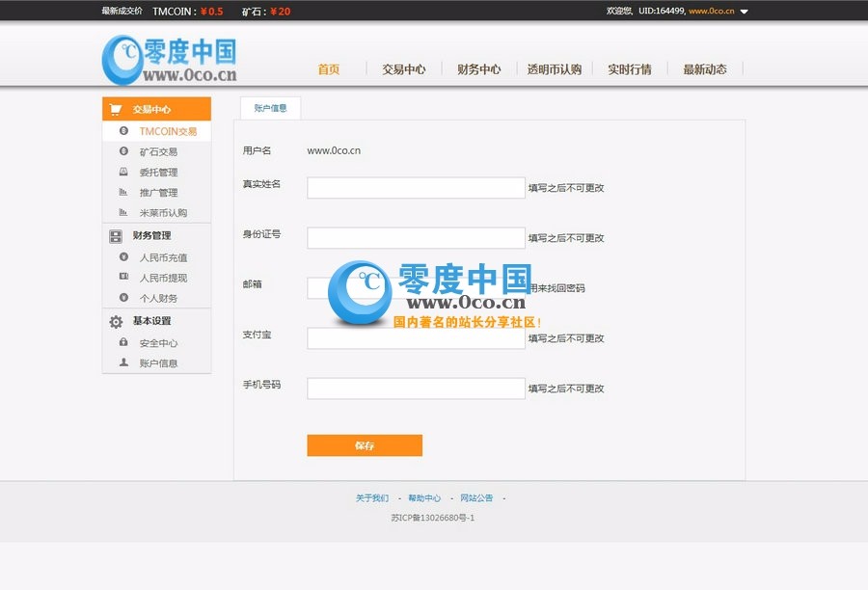Visit the www.0co.cn link top right
Viewport: 868px width, 590px height.
point(713,11)
